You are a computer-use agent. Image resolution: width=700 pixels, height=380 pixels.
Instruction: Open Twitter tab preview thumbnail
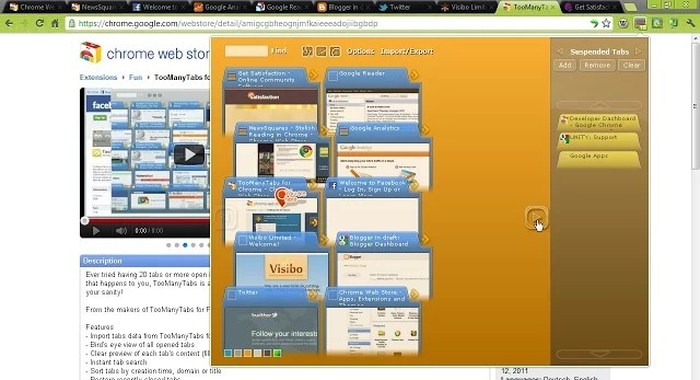tap(271, 330)
